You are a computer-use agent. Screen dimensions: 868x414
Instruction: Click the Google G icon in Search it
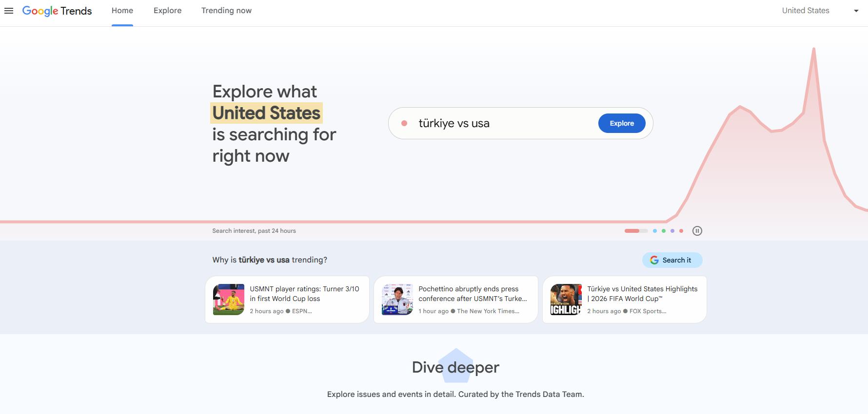(654, 260)
